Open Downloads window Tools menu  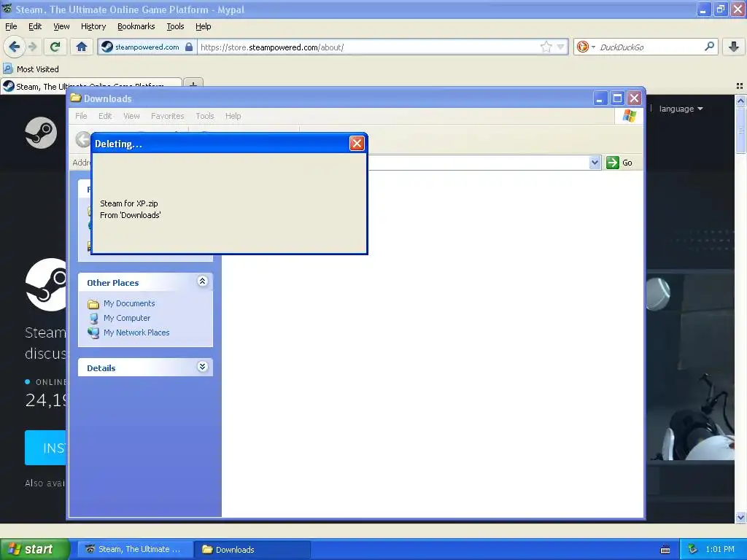point(205,116)
